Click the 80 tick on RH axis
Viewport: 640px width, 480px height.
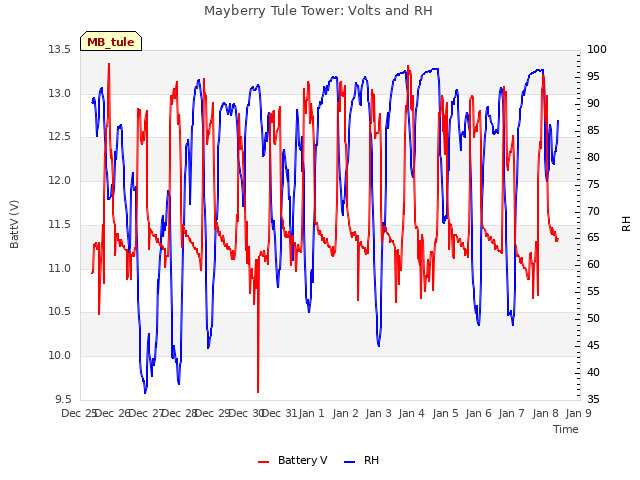(593, 157)
